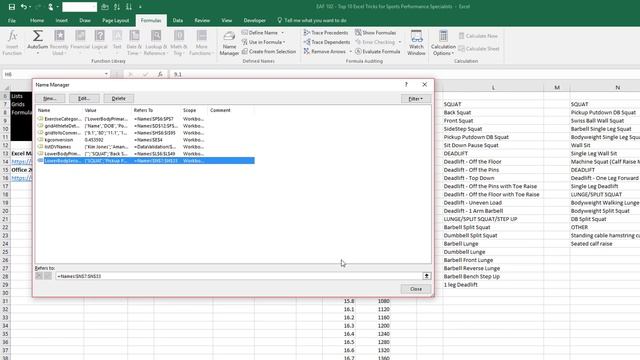
Task: Click Trace Dependents
Action: click(327, 42)
